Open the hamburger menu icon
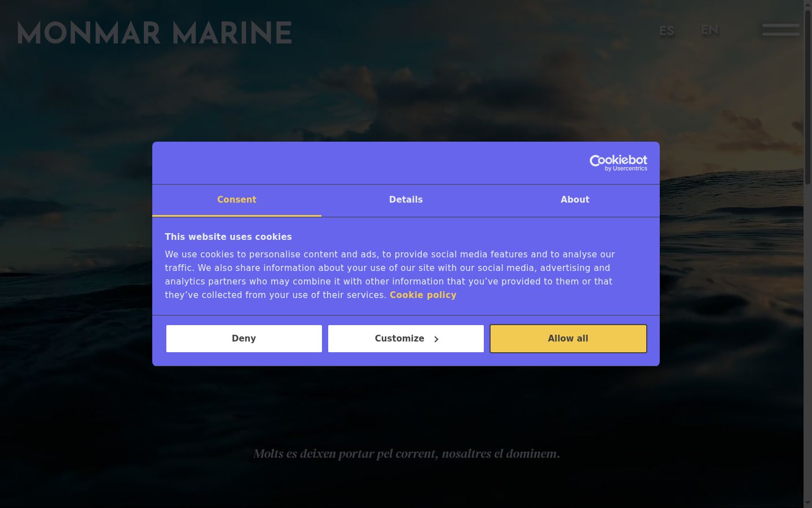 pos(780,29)
